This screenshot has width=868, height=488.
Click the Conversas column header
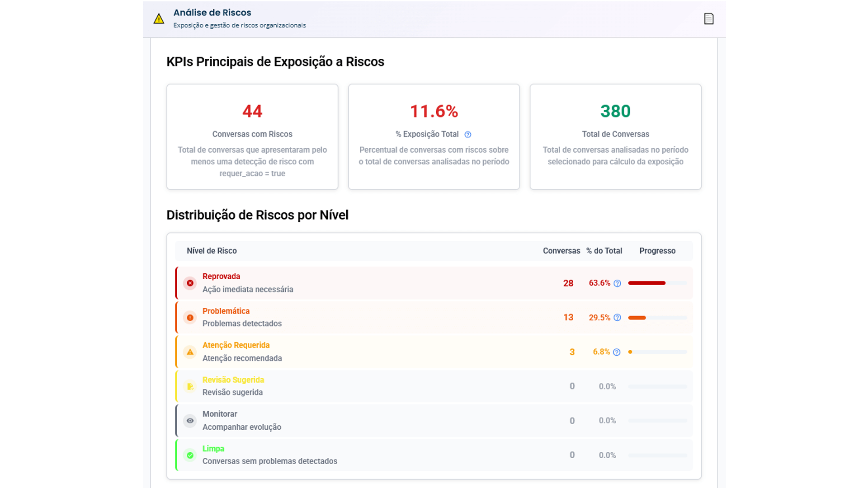pos(561,251)
